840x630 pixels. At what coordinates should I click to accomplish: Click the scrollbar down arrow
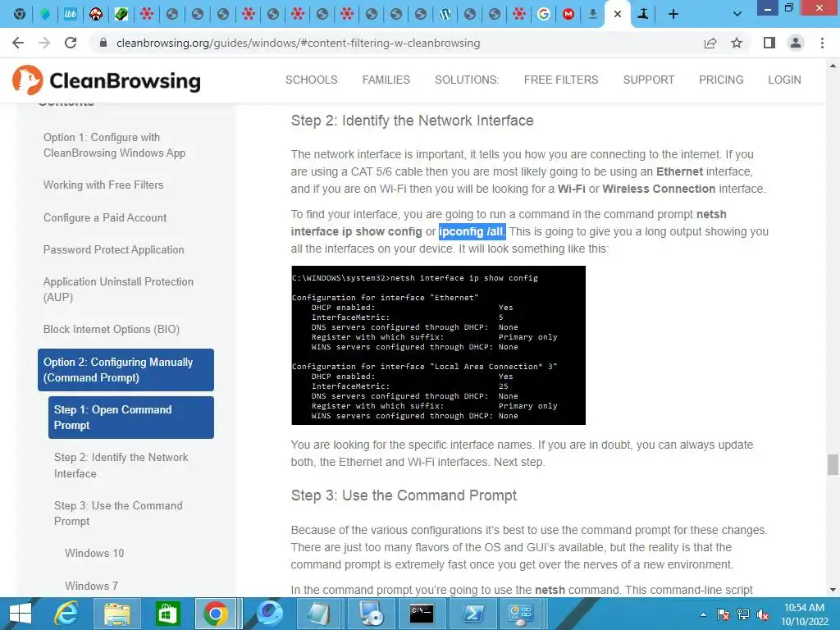833,589
